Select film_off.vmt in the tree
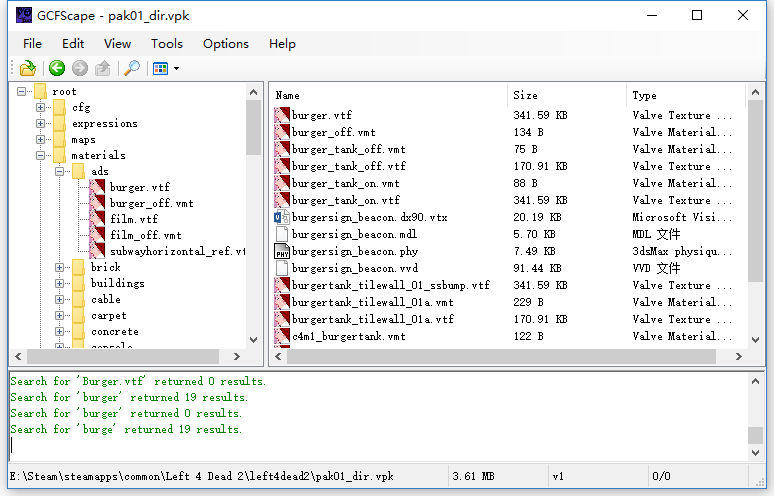The image size is (774, 496). (146, 235)
